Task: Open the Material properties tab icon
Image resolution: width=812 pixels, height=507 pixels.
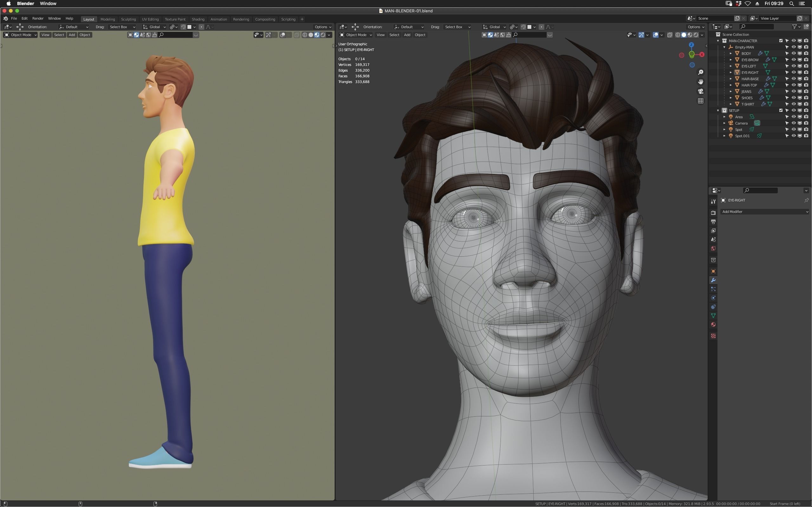Action: [x=713, y=324]
